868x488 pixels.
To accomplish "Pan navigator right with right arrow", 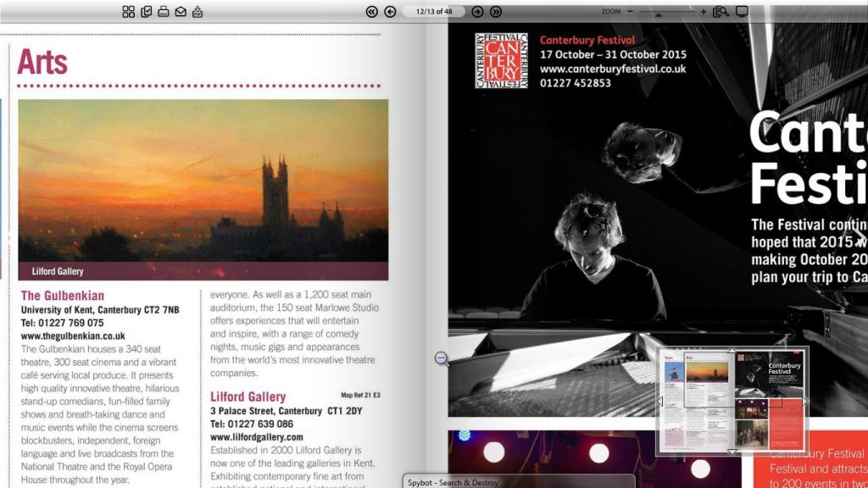I will point(804,401).
